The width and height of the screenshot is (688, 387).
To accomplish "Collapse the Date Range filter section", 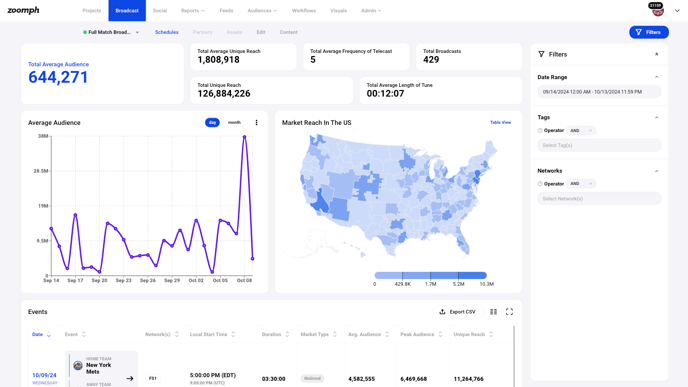I will pos(656,77).
